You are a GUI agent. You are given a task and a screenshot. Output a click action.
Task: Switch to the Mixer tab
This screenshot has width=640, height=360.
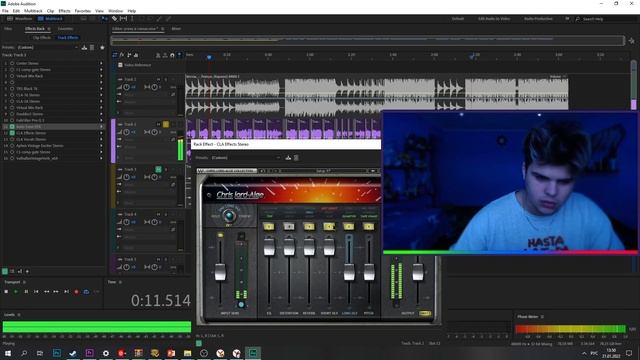click(x=176, y=29)
